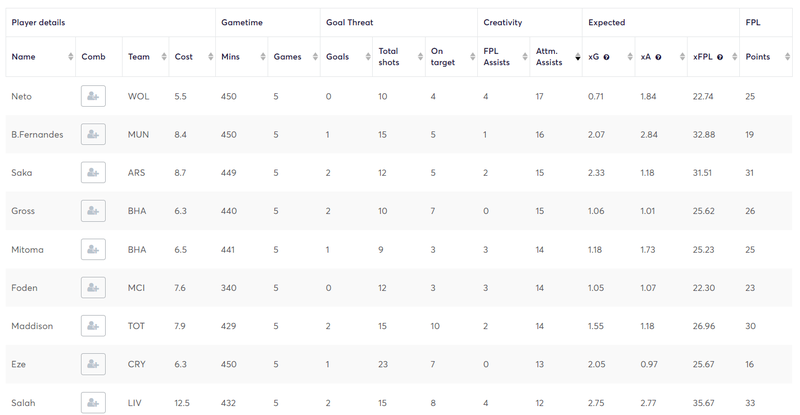Select player name Salah
Screen dimensions: 800x415
(x=23, y=403)
